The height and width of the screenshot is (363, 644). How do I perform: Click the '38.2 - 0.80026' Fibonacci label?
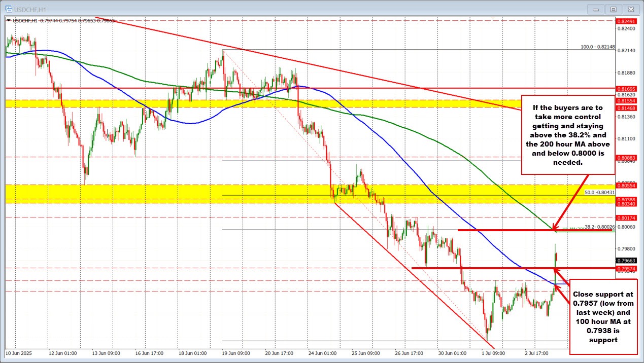(x=599, y=228)
